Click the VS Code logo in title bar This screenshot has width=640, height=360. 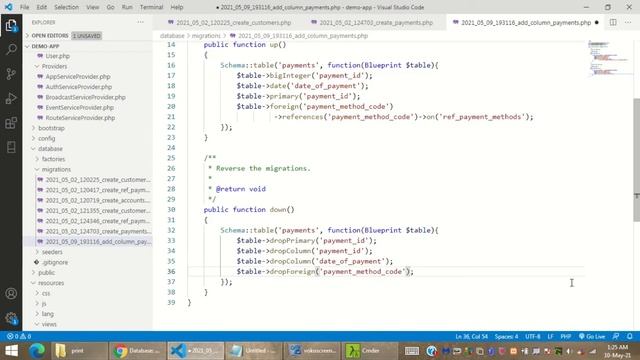(9, 7)
